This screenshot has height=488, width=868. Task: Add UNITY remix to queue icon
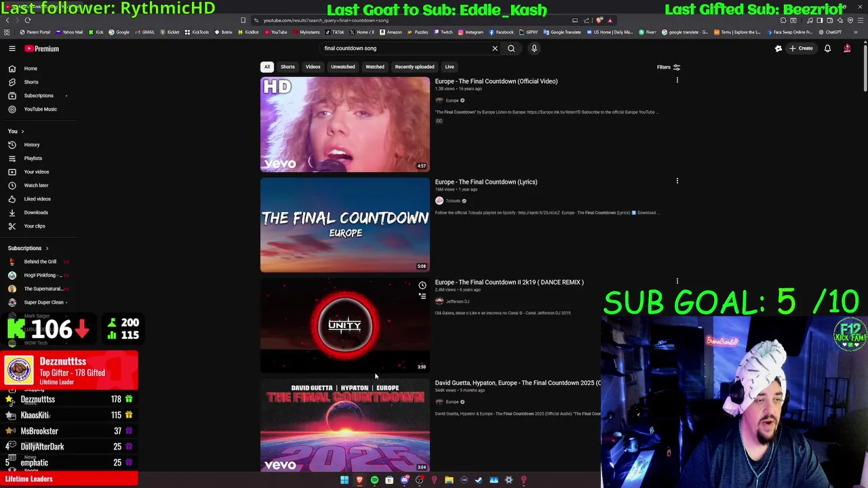tap(422, 296)
